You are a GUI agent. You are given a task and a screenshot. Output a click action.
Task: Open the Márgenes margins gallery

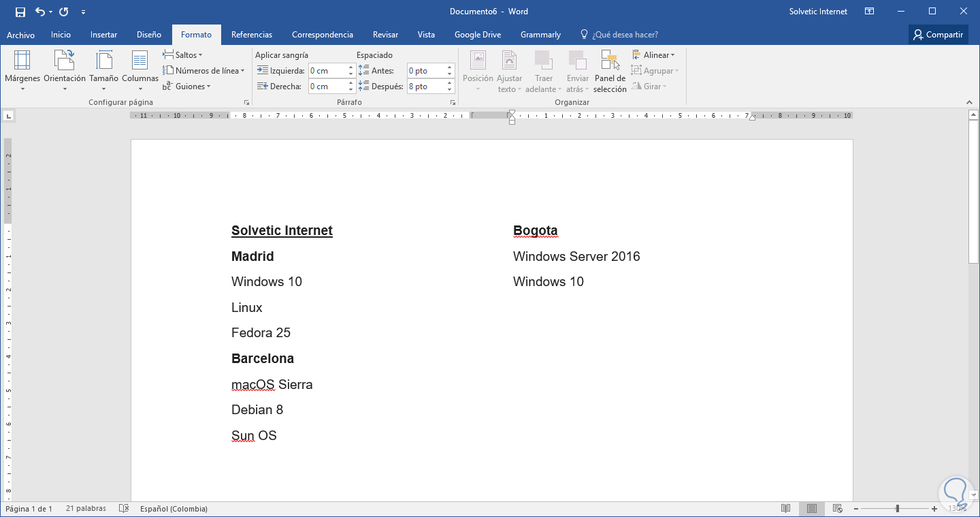(x=22, y=70)
